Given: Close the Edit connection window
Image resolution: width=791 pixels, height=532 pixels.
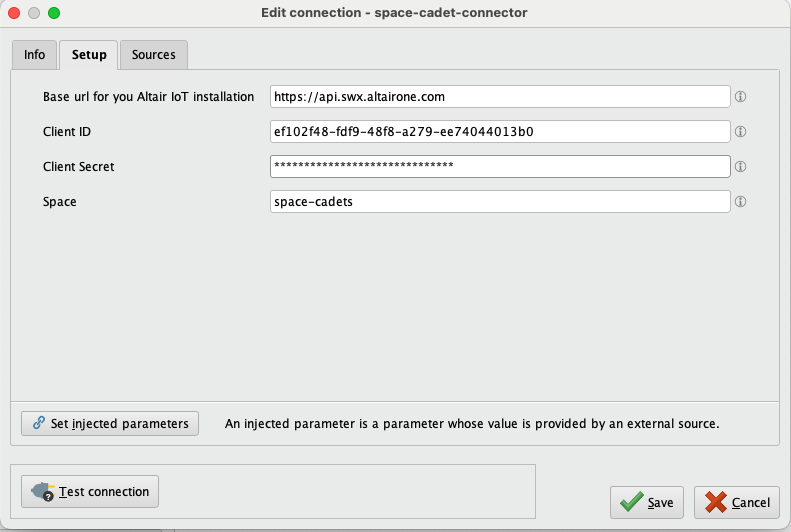Looking at the screenshot, I should coord(14,13).
